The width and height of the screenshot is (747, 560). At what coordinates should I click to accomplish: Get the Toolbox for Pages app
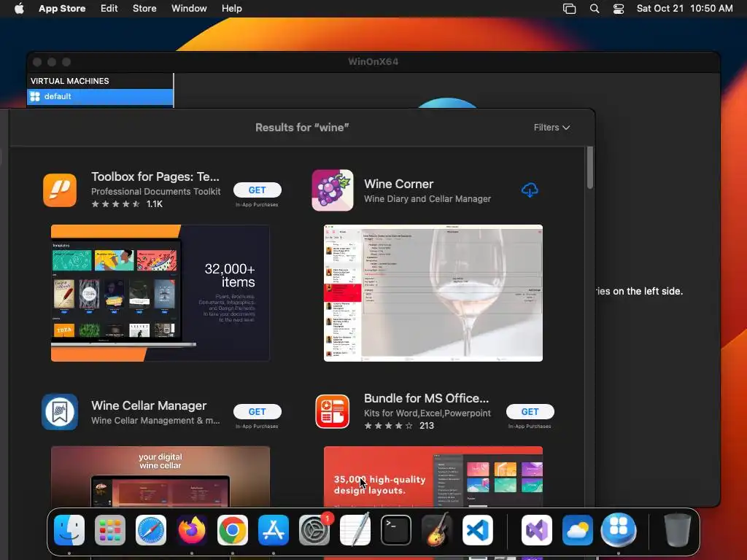258,190
